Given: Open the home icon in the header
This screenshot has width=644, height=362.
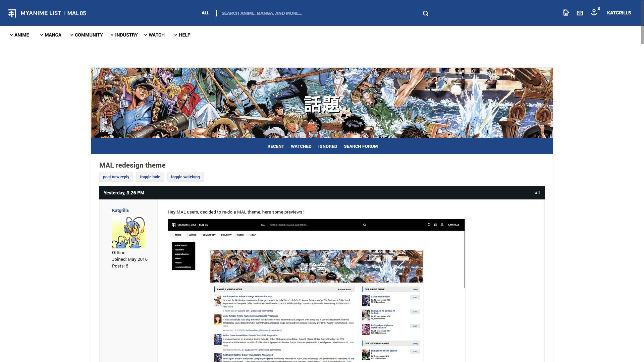Looking at the screenshot, I should 566,13.
